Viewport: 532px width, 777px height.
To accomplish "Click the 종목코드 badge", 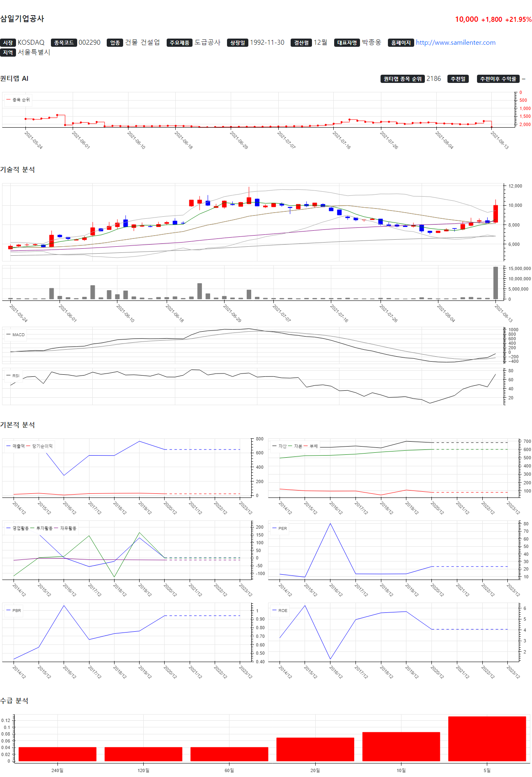I will click(64, 43).
